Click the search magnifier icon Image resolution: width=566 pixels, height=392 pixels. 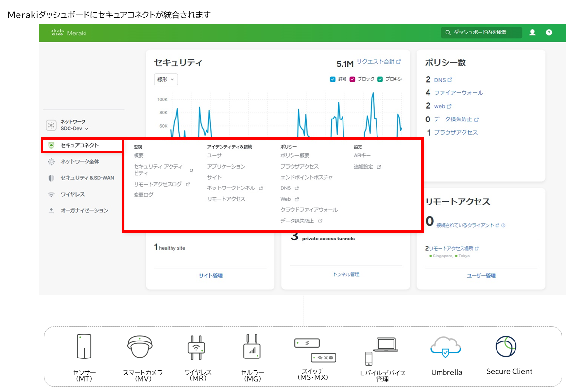447,33
